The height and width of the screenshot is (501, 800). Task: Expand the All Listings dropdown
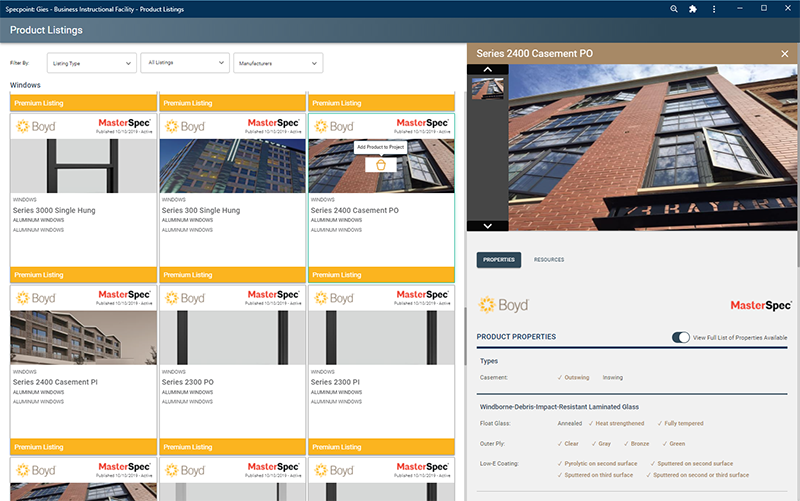[185, 63]
